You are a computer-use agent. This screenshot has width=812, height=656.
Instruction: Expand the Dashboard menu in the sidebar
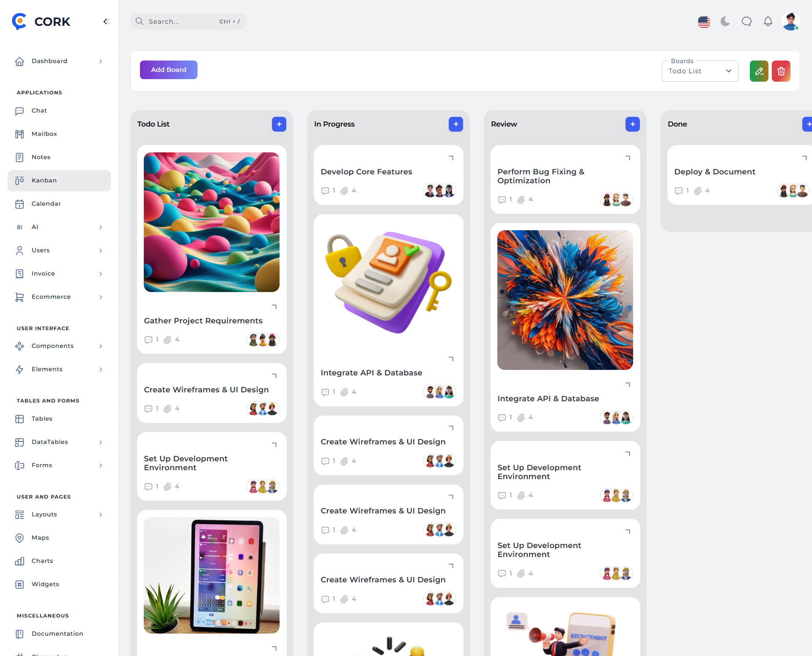coord(59,61)
